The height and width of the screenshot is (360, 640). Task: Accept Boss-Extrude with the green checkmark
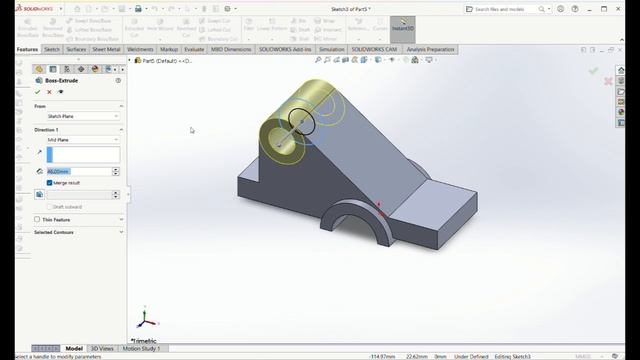(38, 92)
